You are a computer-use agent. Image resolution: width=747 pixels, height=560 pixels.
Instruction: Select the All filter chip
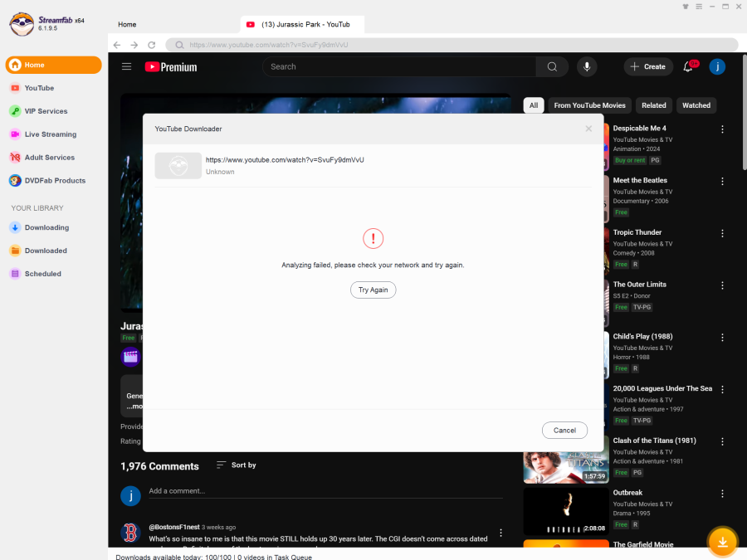coord(534,105)
